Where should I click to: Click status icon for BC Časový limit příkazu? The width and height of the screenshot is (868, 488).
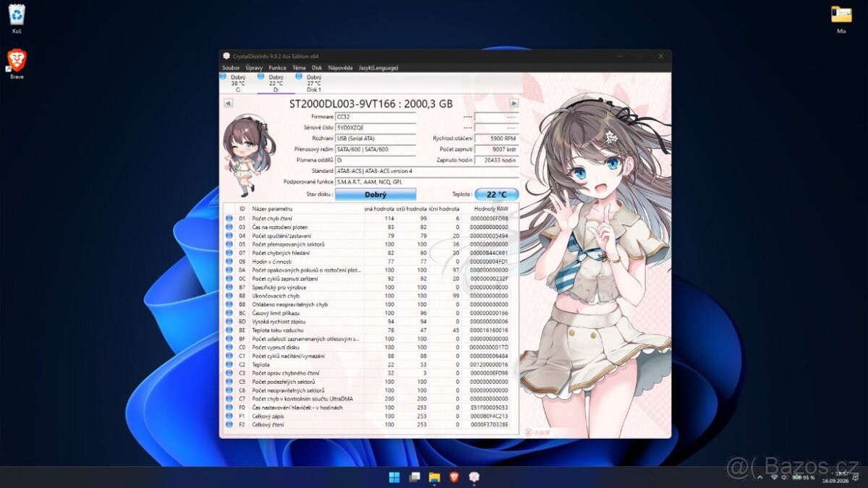229,313
